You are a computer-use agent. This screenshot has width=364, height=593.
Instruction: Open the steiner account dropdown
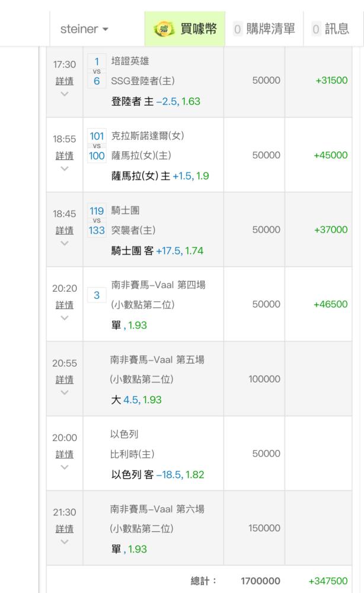84,29
